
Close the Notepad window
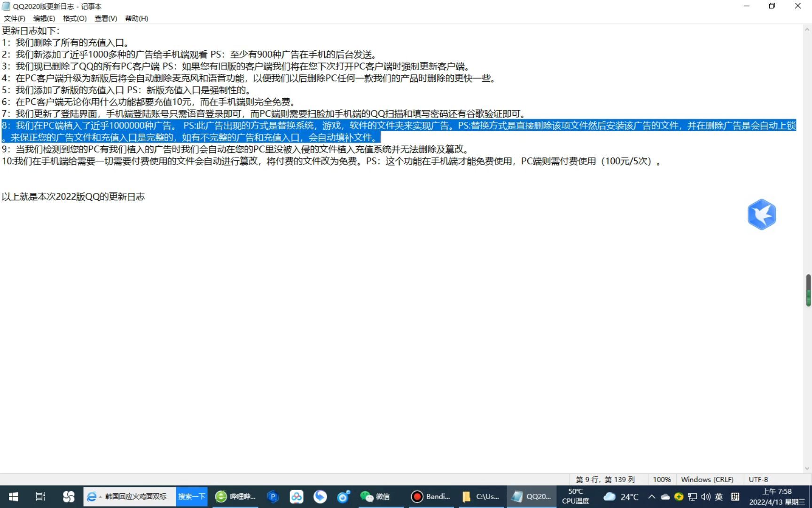798,6
